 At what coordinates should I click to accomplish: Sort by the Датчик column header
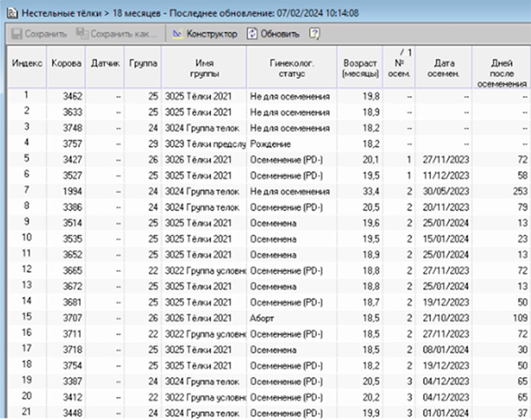105,67
